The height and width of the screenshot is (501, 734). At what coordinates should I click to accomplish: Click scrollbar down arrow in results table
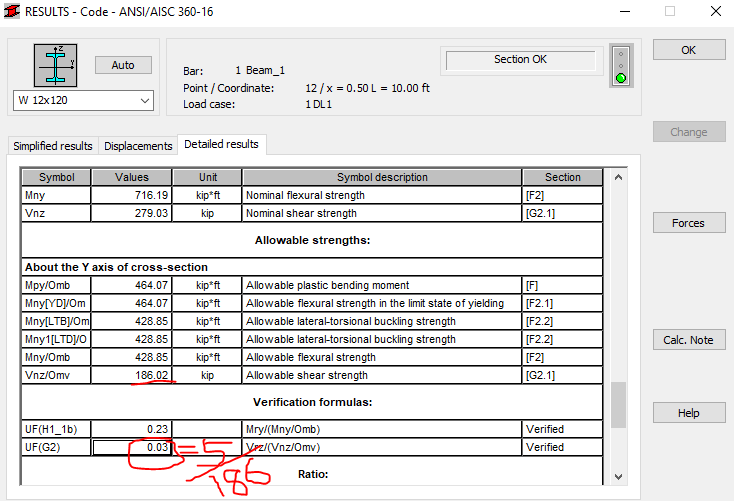click(618, 477)
